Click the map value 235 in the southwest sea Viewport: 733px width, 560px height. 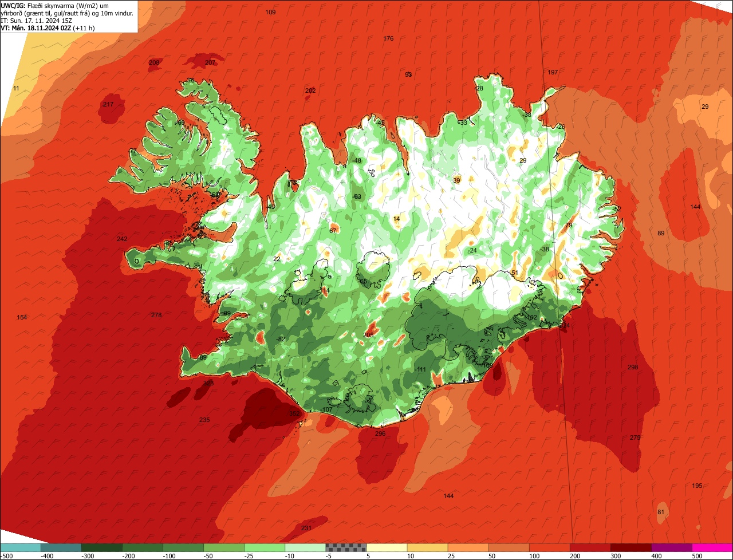coord(204,420)
